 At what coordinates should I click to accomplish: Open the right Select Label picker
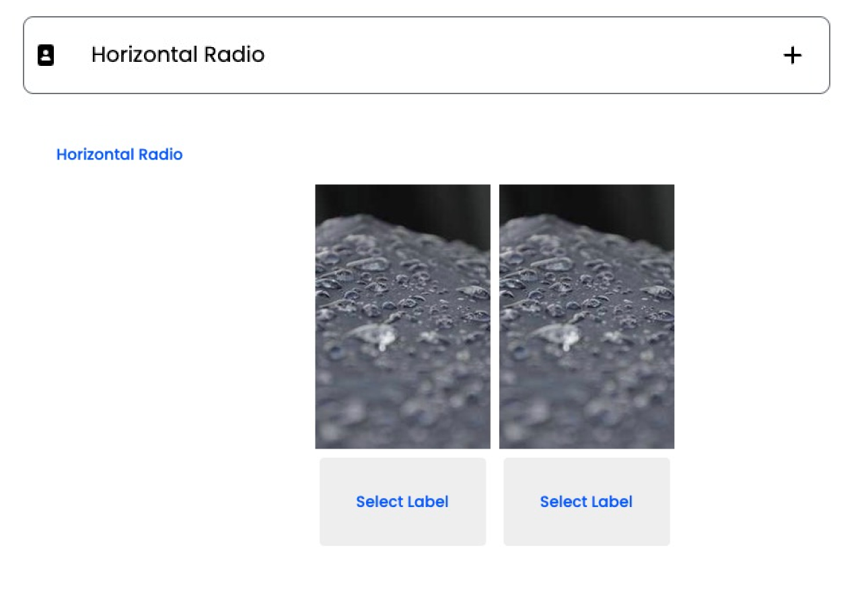click(x=586, y=501)
